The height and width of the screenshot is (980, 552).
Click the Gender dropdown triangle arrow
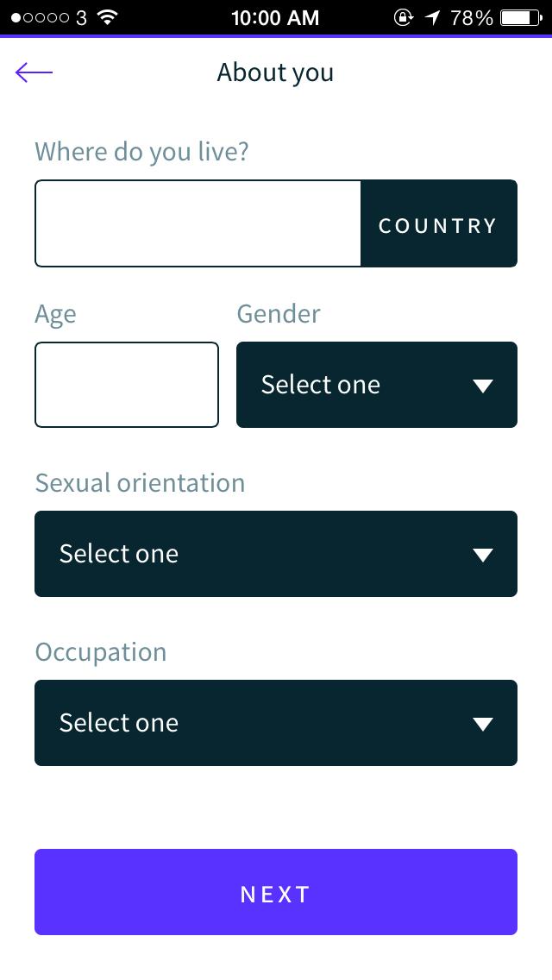tap(483, 386)
